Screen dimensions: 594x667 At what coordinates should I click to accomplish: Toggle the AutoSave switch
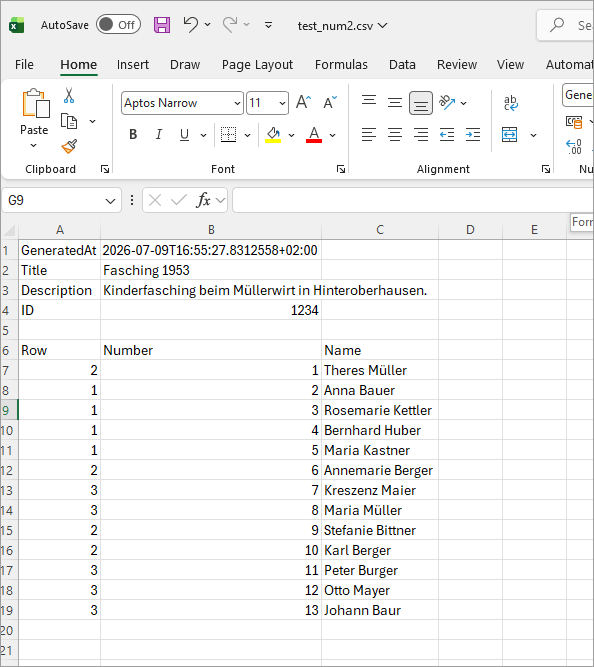[118, 25]
